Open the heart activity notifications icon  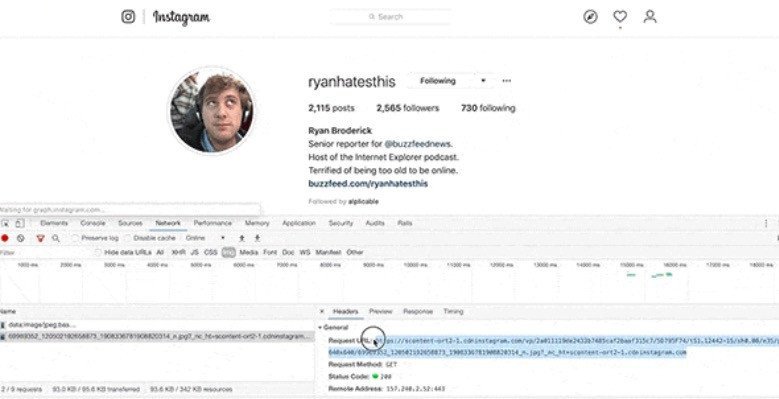620,16
